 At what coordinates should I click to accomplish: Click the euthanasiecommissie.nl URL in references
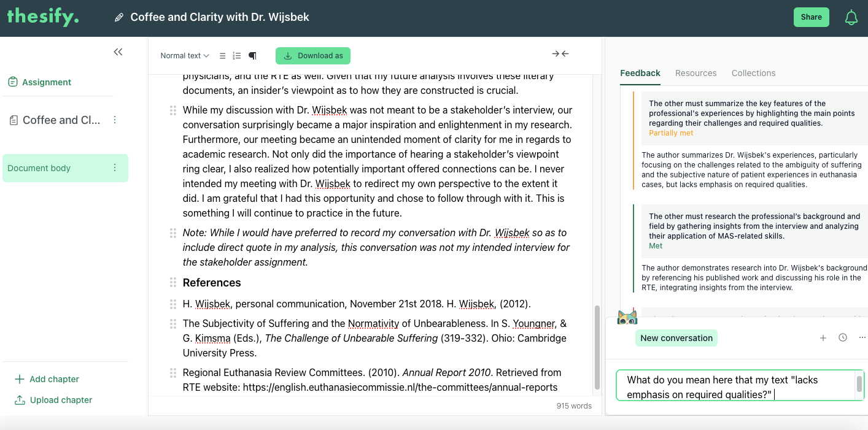click(x=400, y=387)
